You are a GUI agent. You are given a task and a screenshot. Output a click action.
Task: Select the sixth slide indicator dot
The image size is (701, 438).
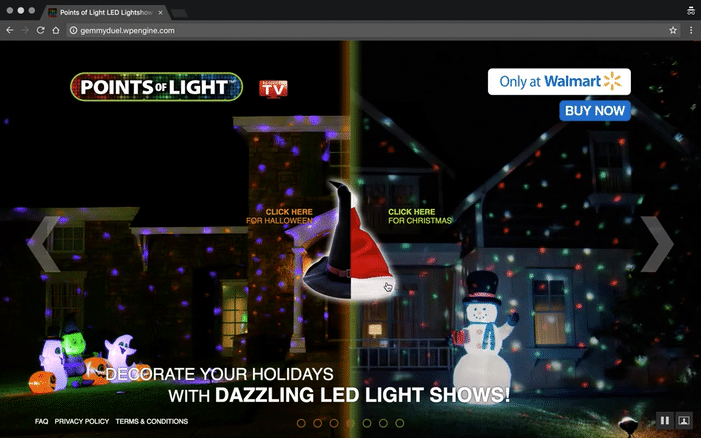tap(383, 423)
